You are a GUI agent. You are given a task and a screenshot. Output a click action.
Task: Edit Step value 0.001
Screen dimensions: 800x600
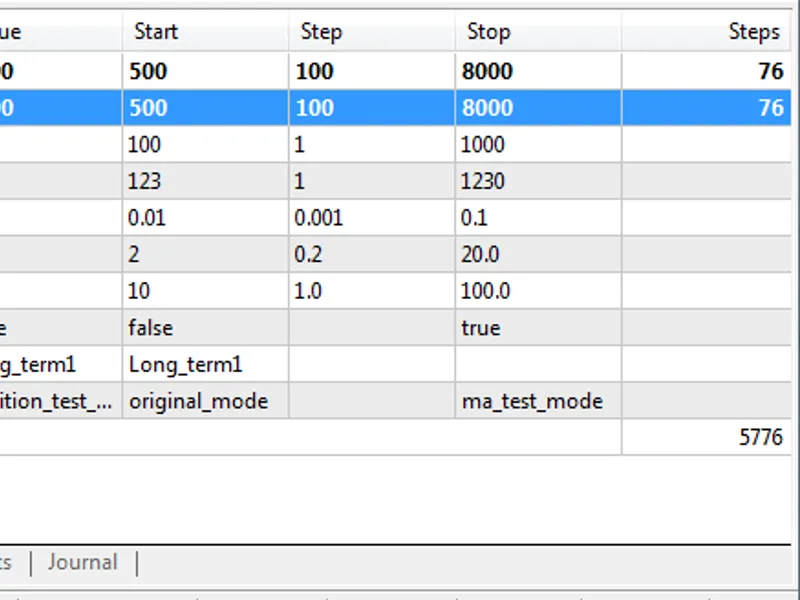372,218
